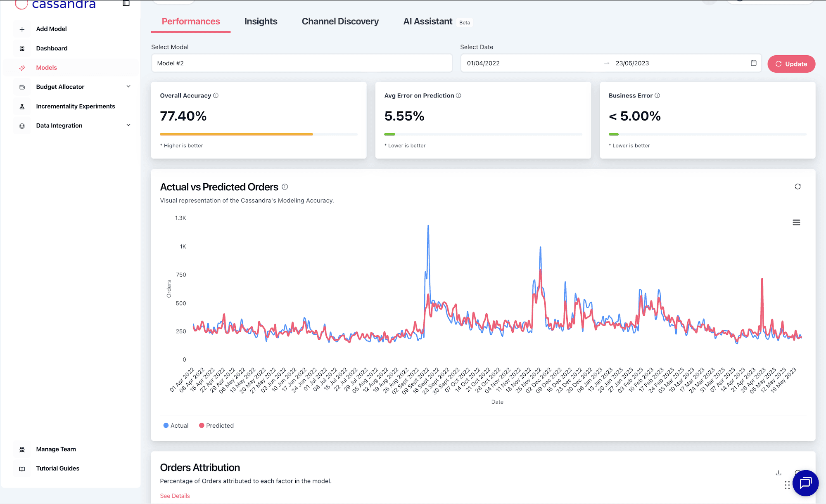The width and height of the screenshot is (826, 504).
Task: Click the drag handle dots near chat
Action: (787, 485)
